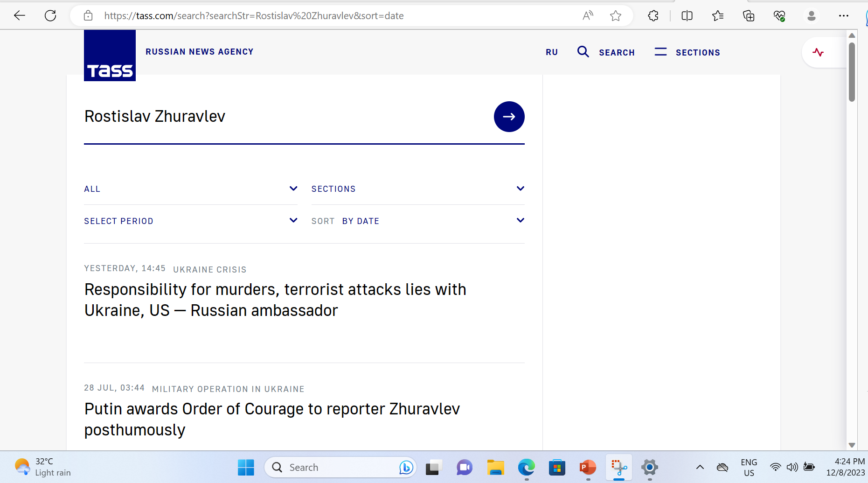View site information via the lock icon
This screenshot has height=483, width=868.
click(x=88, y=16)
